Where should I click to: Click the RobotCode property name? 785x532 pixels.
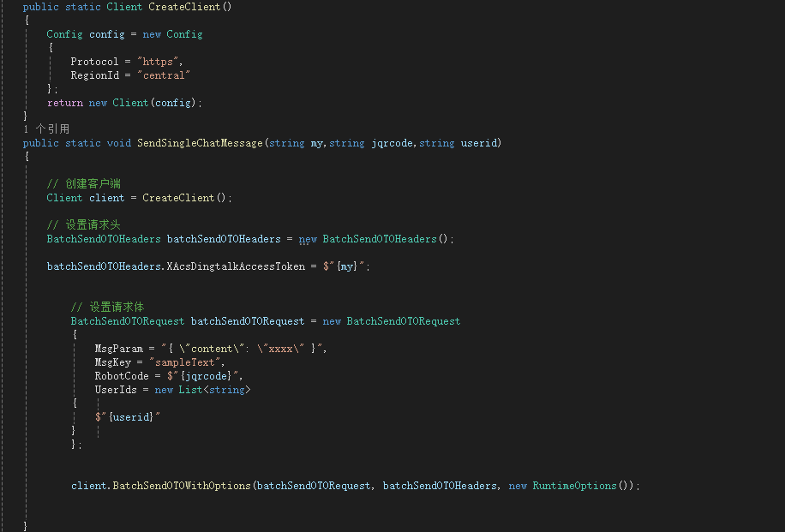(x=122, y=376)
